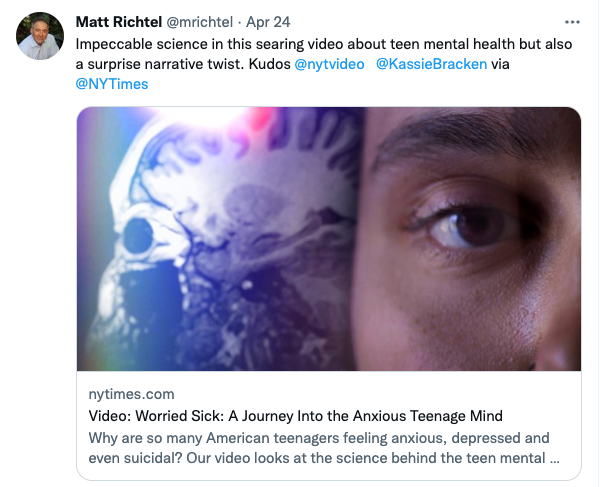Open the three-dot more options menu
This screenshot has height=487, width=600.
pos(572,23)
